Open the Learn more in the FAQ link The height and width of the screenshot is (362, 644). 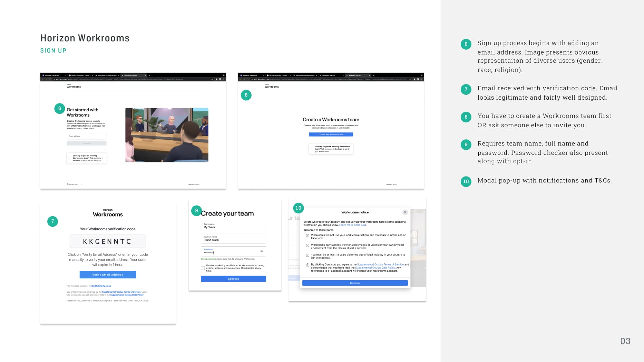point(352,225)
